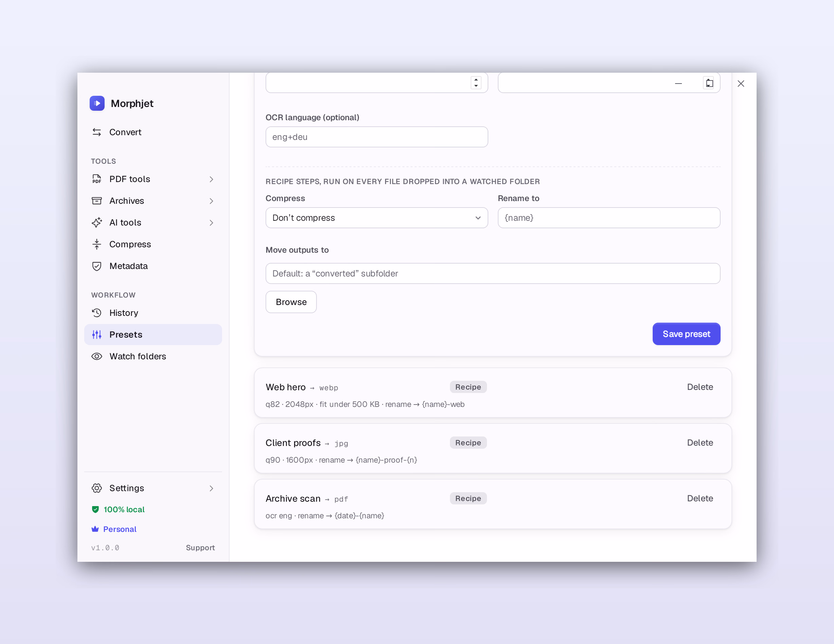Screen dimensions: 834x644
Task: Click the Settings gear icon
Action: click(x=97, y=488)
